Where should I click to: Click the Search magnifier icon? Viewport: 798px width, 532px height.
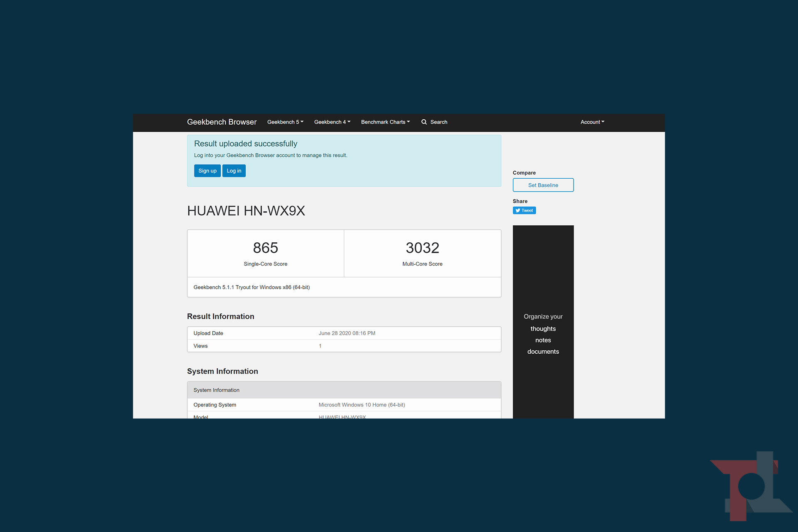click(424, 122)
